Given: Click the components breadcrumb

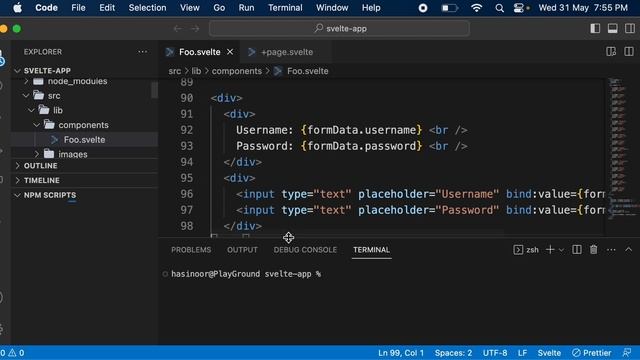Looking at the screenshot, I should (237, 71).
